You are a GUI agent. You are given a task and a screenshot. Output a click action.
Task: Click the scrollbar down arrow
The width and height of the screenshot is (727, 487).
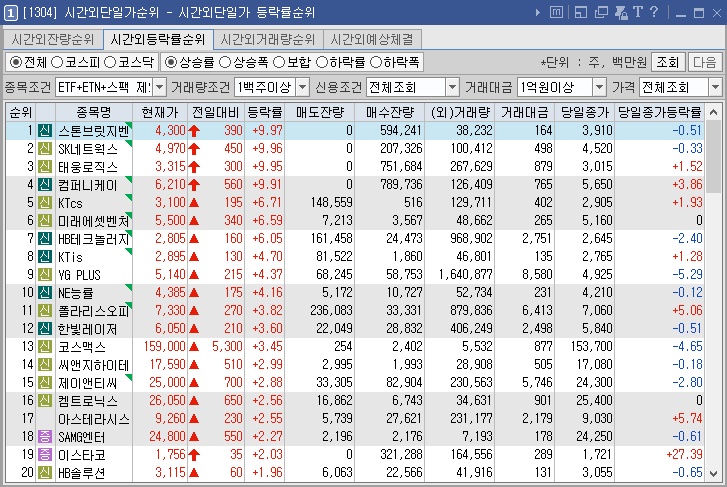coord(714,473)
